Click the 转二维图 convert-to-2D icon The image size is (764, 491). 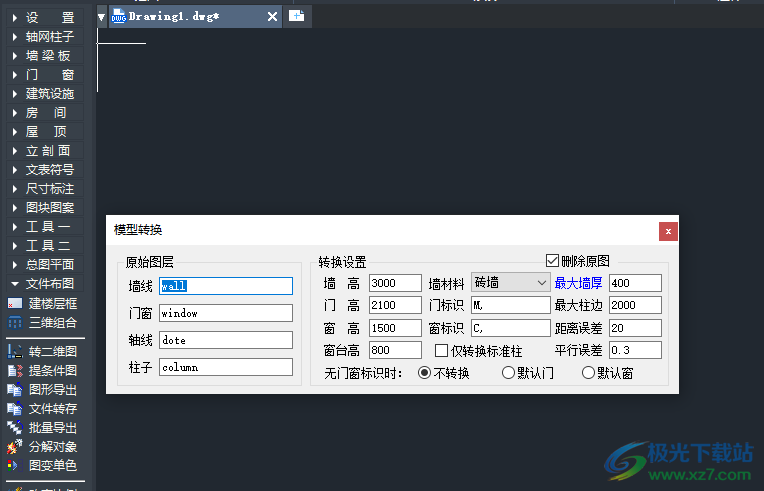(15, 351)
